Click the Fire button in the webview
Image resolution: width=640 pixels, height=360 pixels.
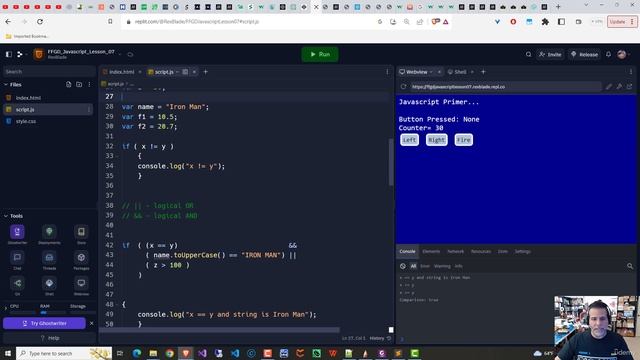click(x=464, y=140)
